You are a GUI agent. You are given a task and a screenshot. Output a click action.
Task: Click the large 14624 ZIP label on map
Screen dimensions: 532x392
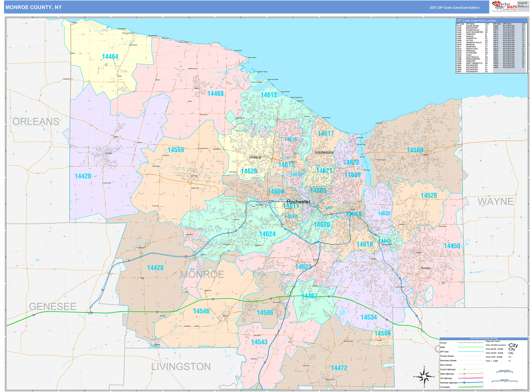[x=267, y=234]
